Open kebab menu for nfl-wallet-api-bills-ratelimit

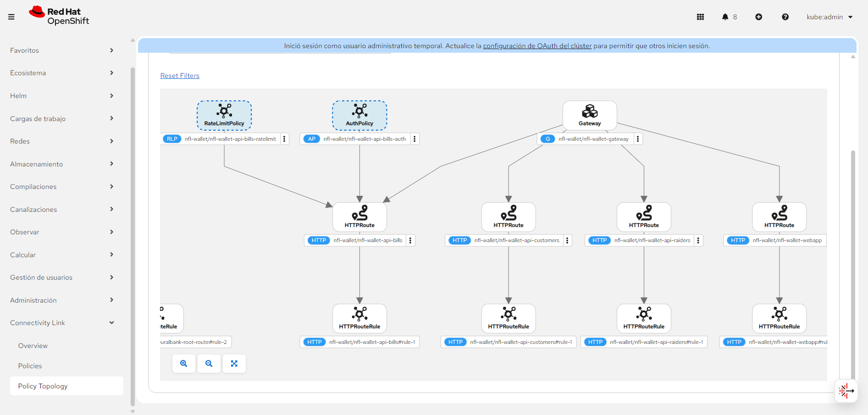pos(284,139)
